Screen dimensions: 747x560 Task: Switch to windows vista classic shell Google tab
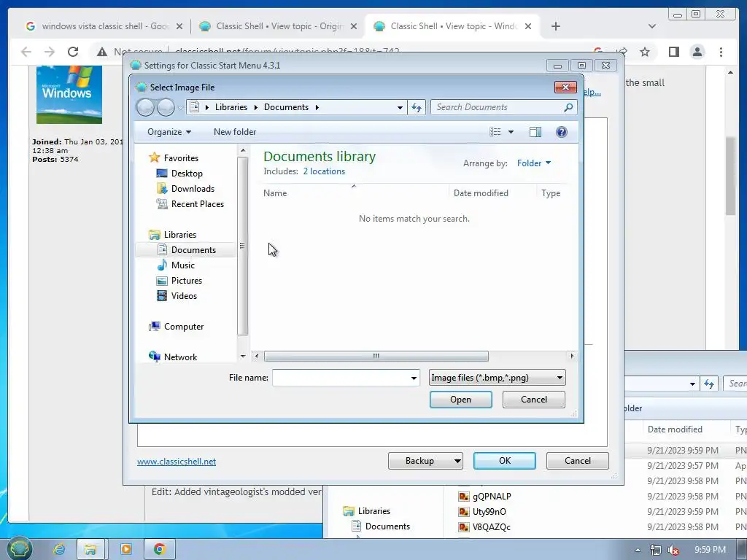[104, 26]
